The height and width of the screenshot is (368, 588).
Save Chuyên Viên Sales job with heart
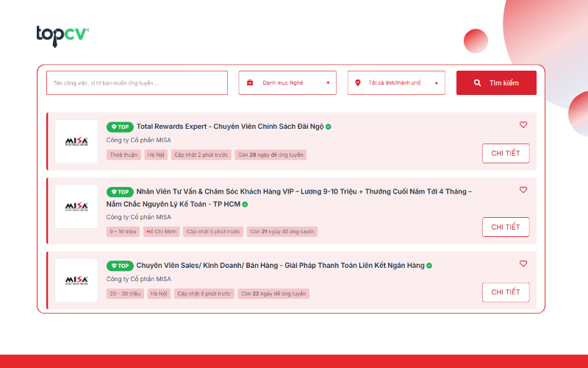point(523,263)
